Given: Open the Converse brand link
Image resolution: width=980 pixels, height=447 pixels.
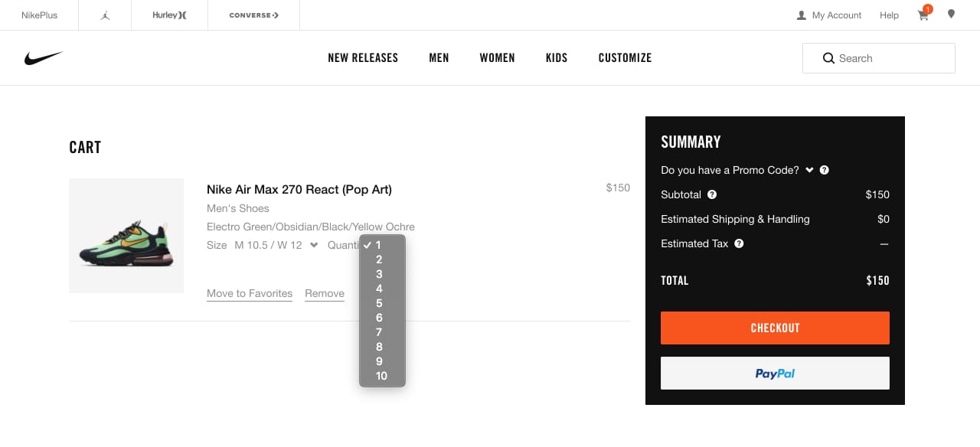Looking at the screenshot, I should (253, 15).
